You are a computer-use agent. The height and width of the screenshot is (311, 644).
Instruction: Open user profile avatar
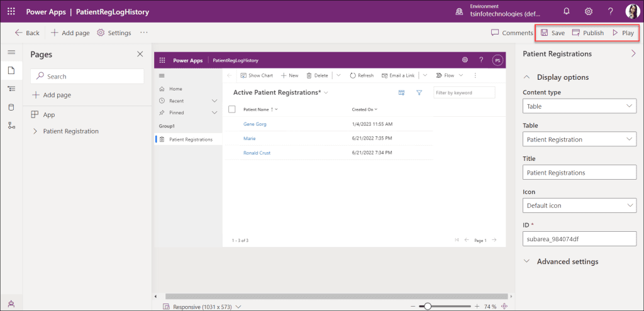click(633, 11)
